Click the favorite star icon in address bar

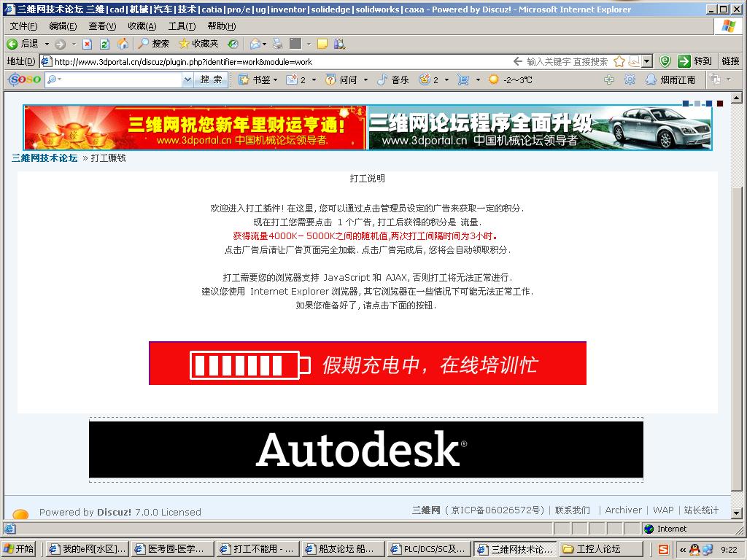tap(619, 61)
